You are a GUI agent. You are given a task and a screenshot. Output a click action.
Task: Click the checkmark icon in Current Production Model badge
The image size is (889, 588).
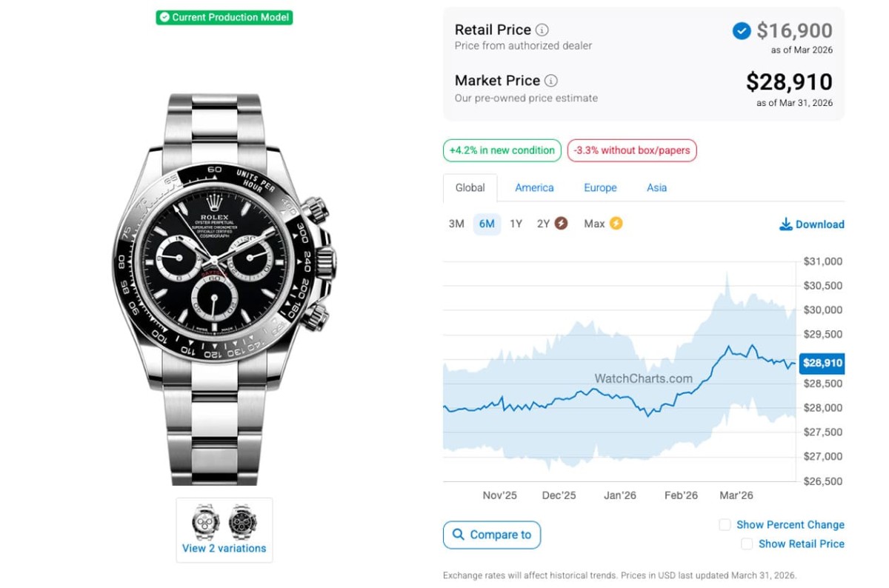(164, 17)
